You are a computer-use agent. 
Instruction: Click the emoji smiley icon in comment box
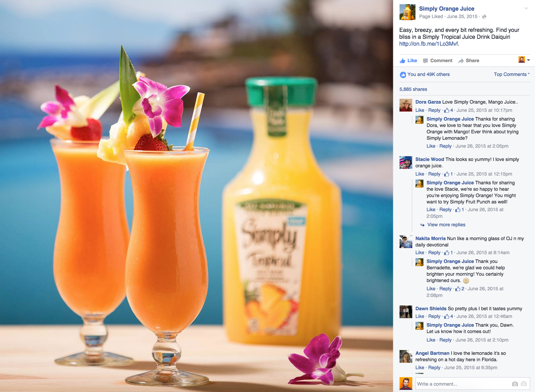[x=524, y=384]
